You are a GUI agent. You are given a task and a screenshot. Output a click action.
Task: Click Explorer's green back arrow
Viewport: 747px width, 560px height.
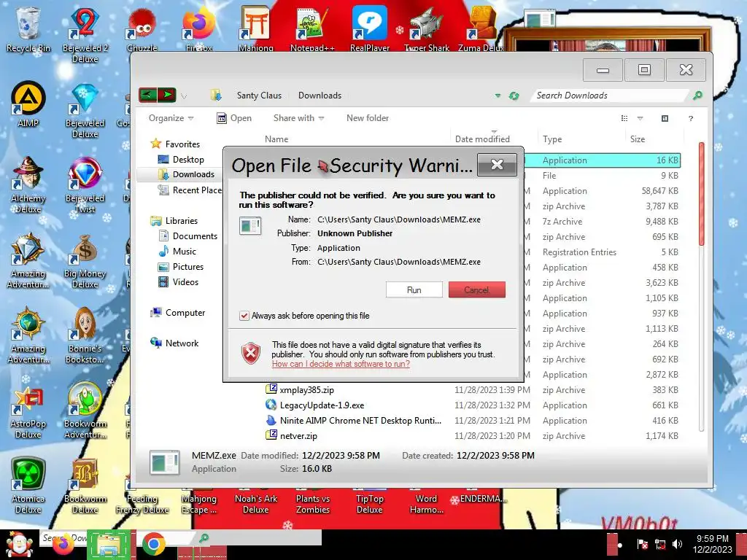(x=147, y=95)
